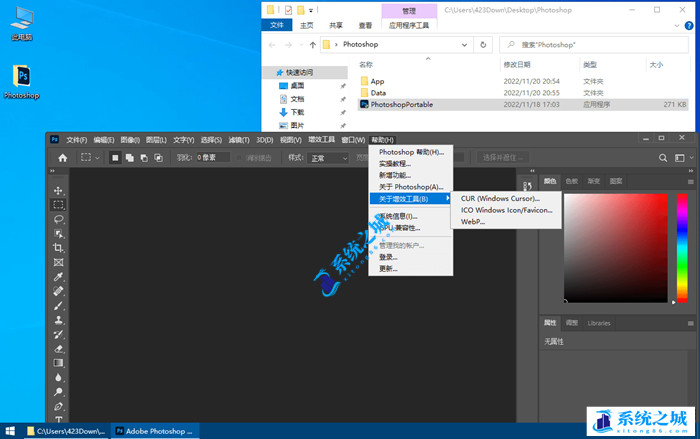Click Explorer refresh button
700x439 pixels.
coord(483,45)
